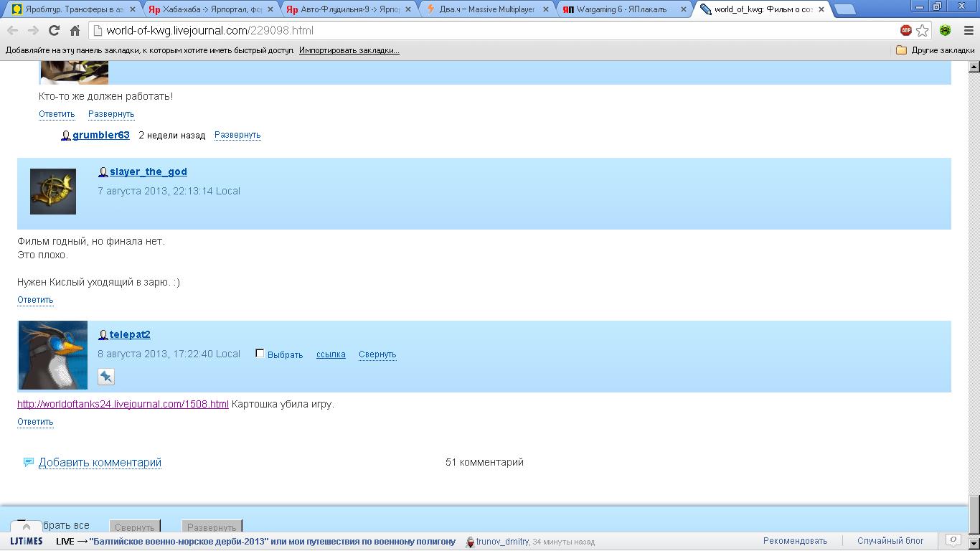Expand the thread under 'Кто-то же должен работать'
980x551 pixels.
(111, 114)
